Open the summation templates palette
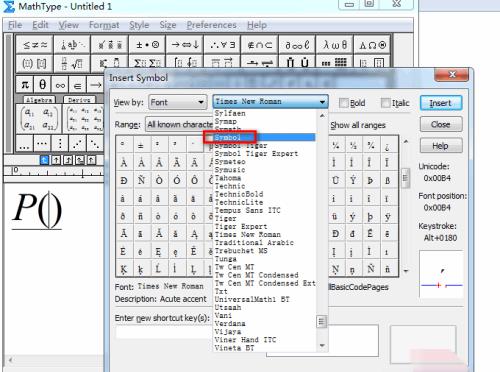This screenshot has width=500, height=372. (x=147, y=62)
